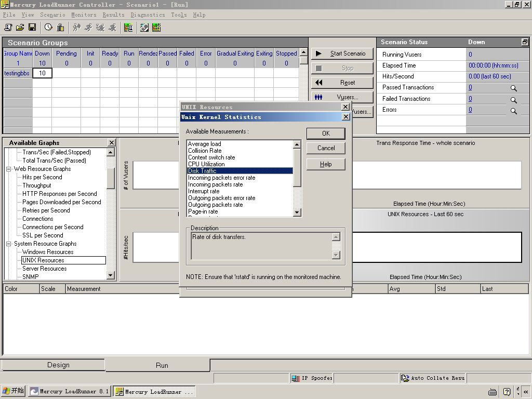Screen dimensions: 532x399
Task: Click the Initialize Vusers toolbar icon
Action: click(77, 28)
